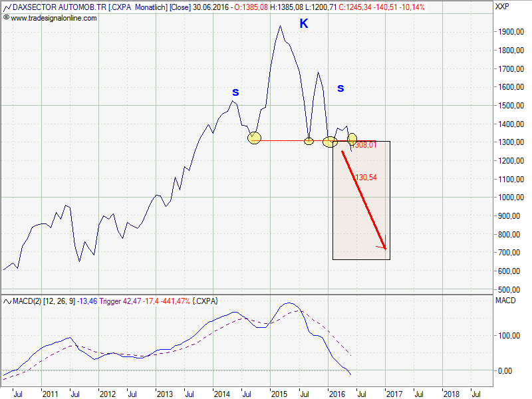Click the red 308,01 price label
The width and height of the screenshot is (532, 399).
click(365, 145)
